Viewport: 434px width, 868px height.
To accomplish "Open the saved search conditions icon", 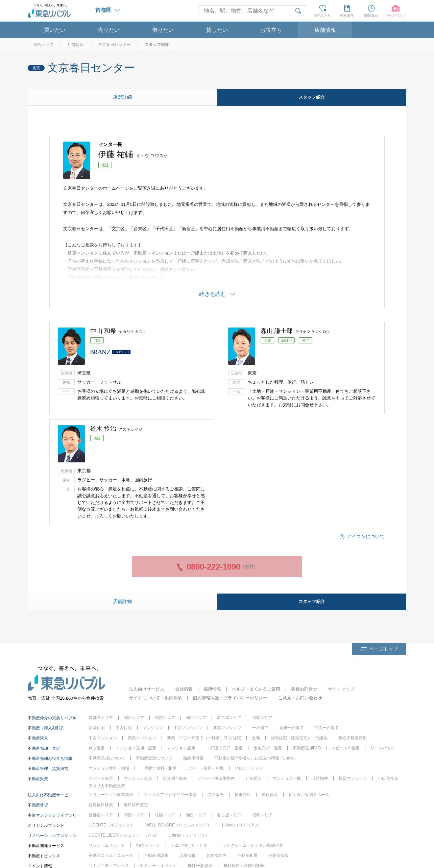I will click(x=347, y=10).
